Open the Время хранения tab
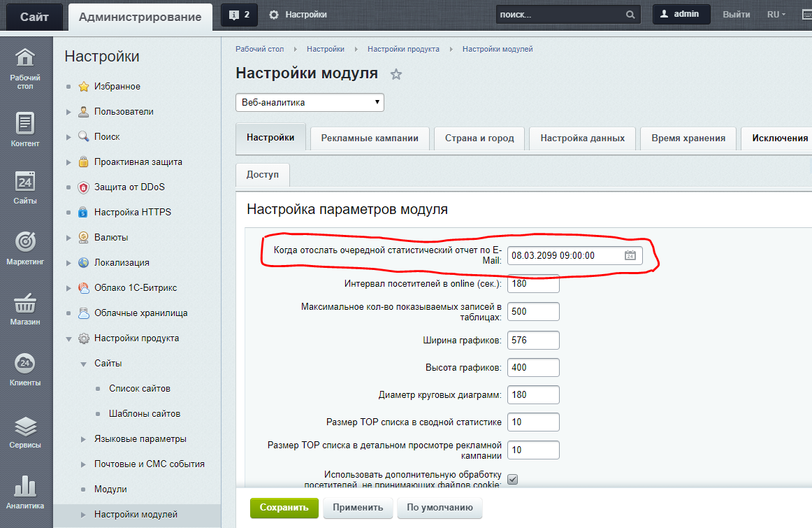The height and width of the screenshot is (528, 812). [688, 138]
